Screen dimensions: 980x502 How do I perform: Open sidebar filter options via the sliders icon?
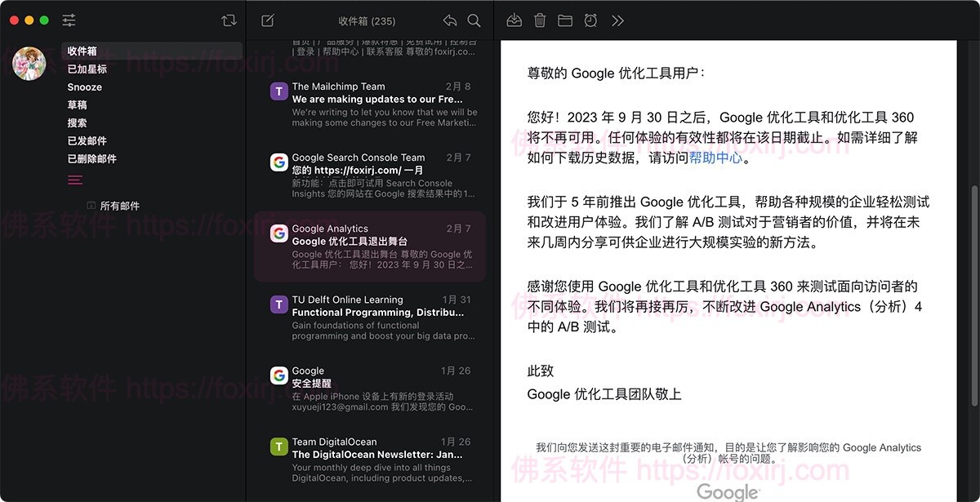[x=69, y=20]
